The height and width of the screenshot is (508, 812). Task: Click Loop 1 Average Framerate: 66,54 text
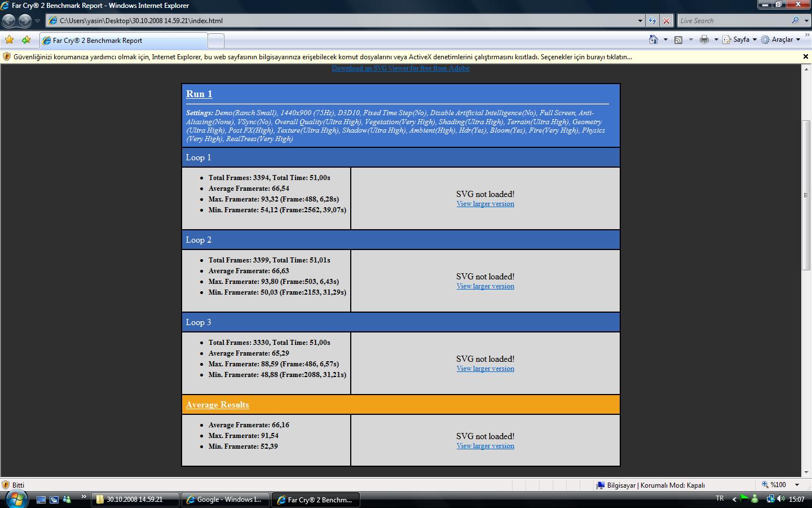click(249, 189)
